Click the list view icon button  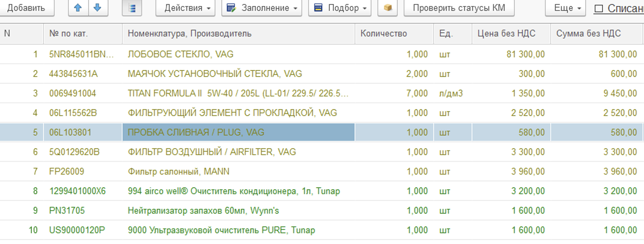pos(132,8)
